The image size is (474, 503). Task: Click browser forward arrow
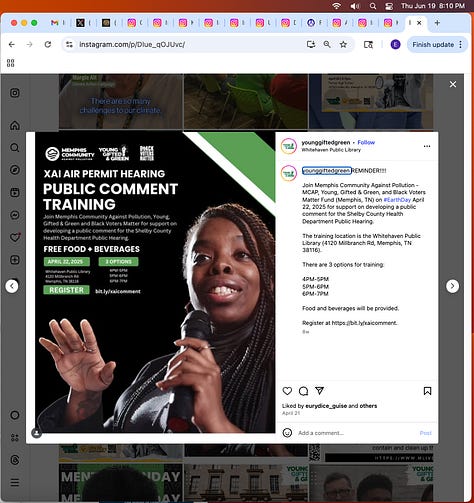pyautogui.click(x=29, y=44)
